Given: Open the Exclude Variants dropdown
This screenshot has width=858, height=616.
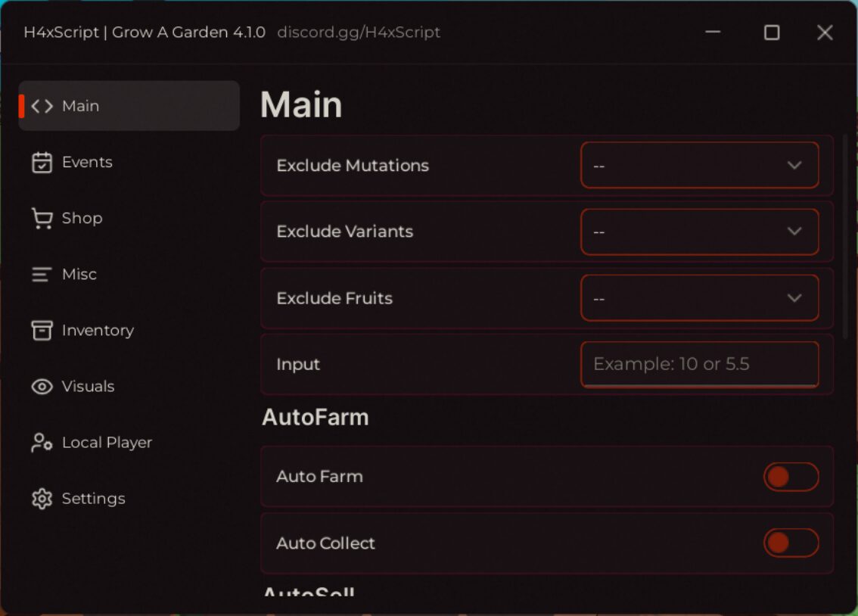Looking at the screenshot, I should pos(699,232).
